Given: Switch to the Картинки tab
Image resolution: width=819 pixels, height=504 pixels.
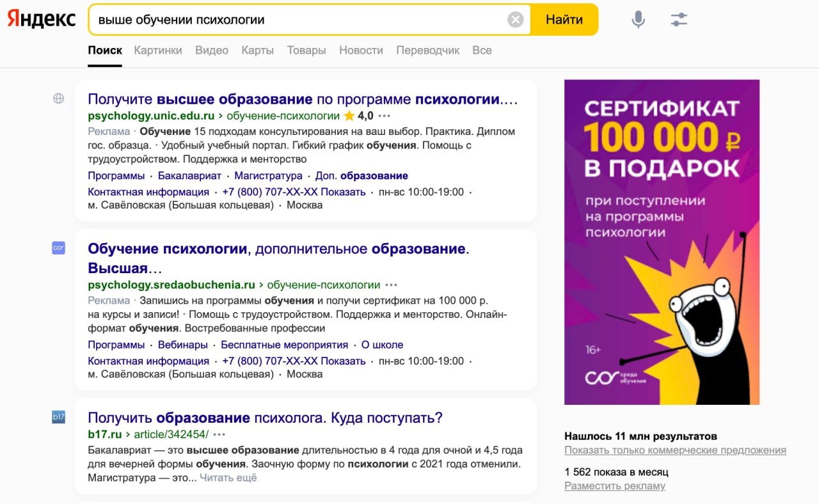Looking at the screenshot, I should (x=158, y=51).
